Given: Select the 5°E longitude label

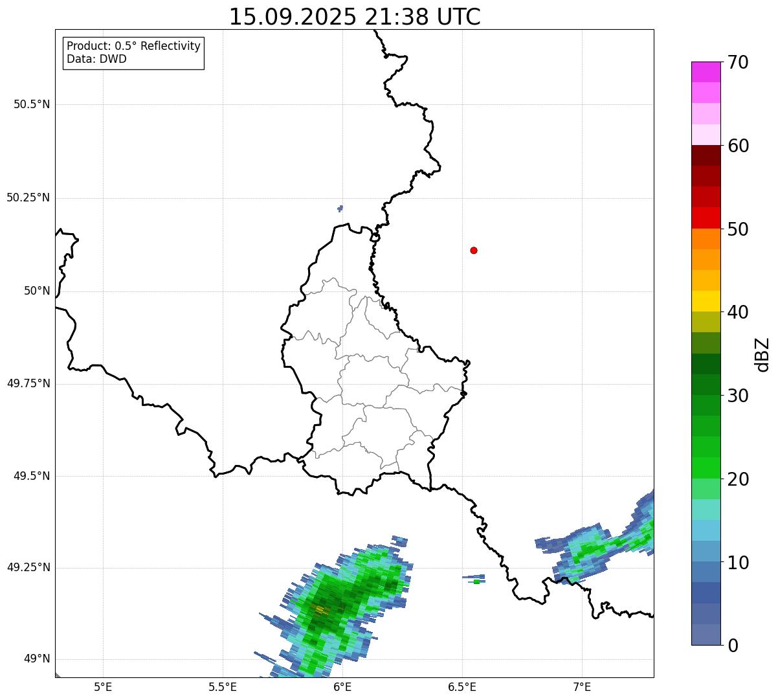Looking at the screenshot, I should (103, 687).
